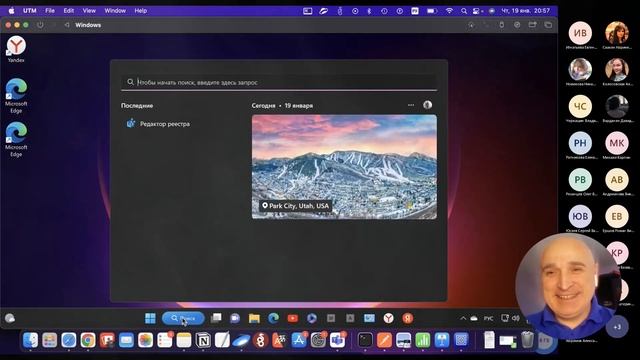Select the second Microsoft Edge desktop shortcut
The width and height of the screenshot is (640, 360).
(16, 139)
